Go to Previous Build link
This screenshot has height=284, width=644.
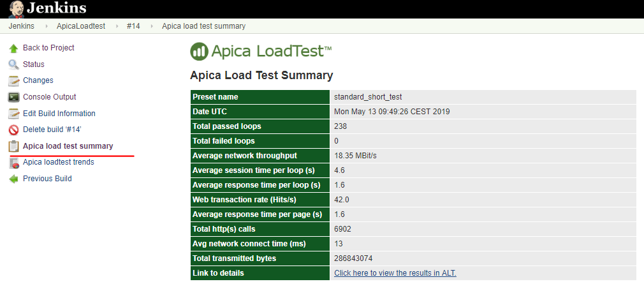(x=47, y=179)
